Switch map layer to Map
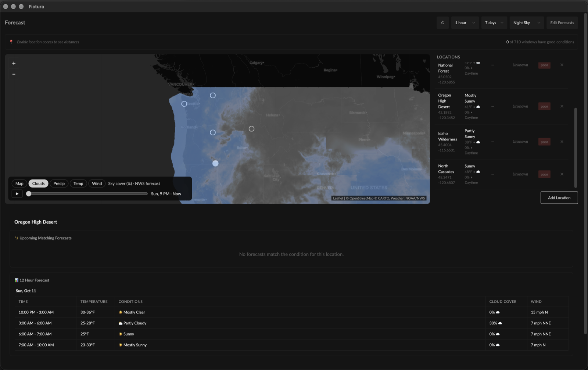Viewport: 588px width, 370px height. point(19,184)
